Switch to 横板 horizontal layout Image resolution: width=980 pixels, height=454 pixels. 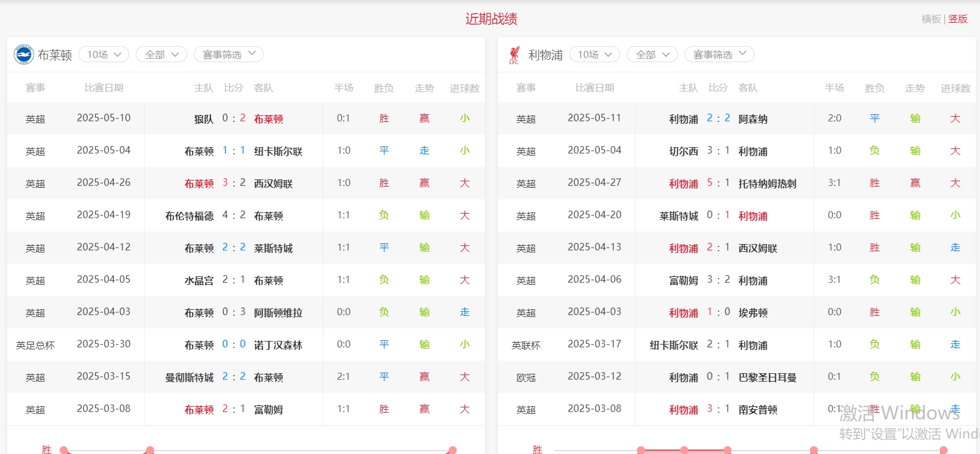[x=931, y=19]
